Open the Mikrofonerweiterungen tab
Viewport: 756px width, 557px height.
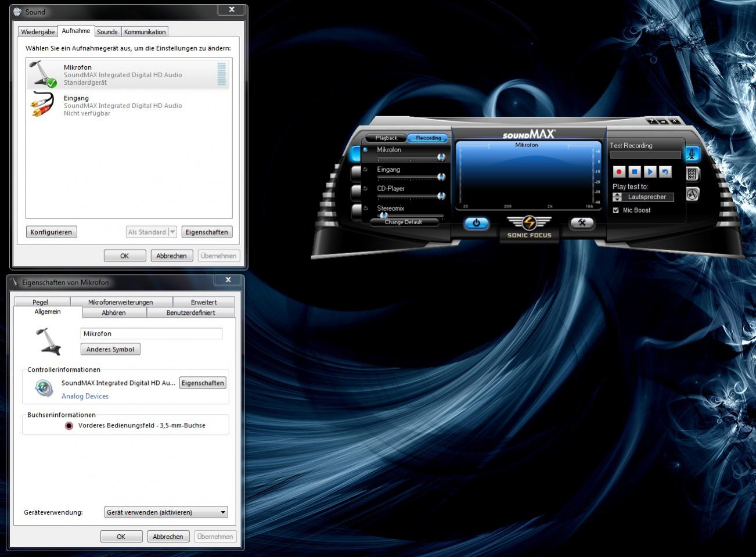click(x=121, y=302)
